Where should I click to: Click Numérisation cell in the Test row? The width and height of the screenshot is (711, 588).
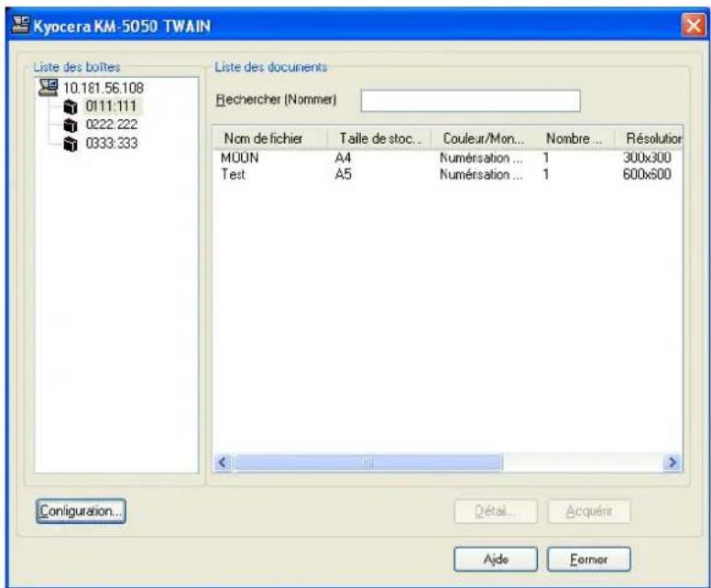click(481, 174)
